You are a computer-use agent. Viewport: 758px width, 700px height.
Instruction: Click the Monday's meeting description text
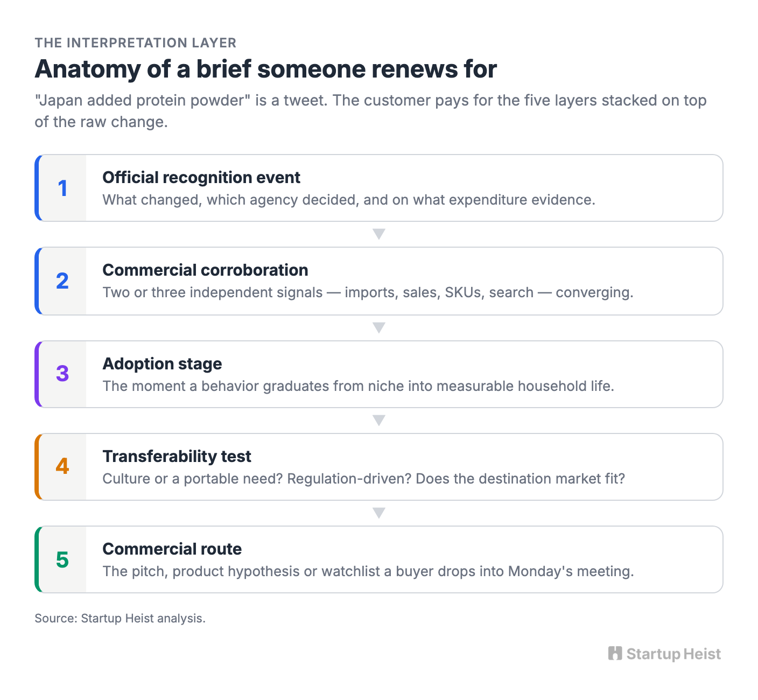pos(368,571)
